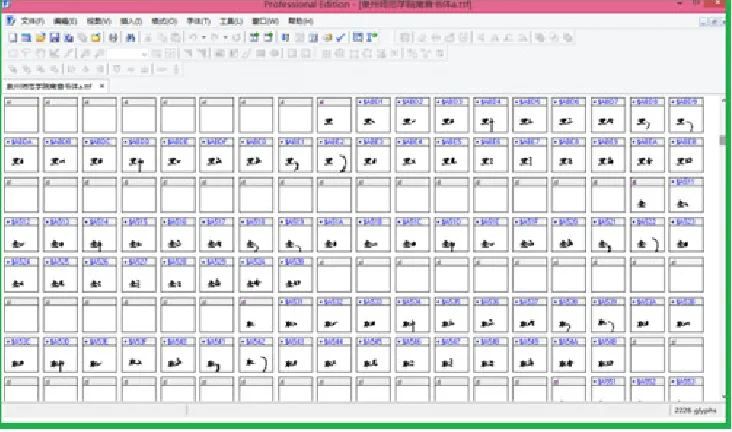Open the 文件(F) menu
Viewport: 732px width, 432px height.
point(33,21)
